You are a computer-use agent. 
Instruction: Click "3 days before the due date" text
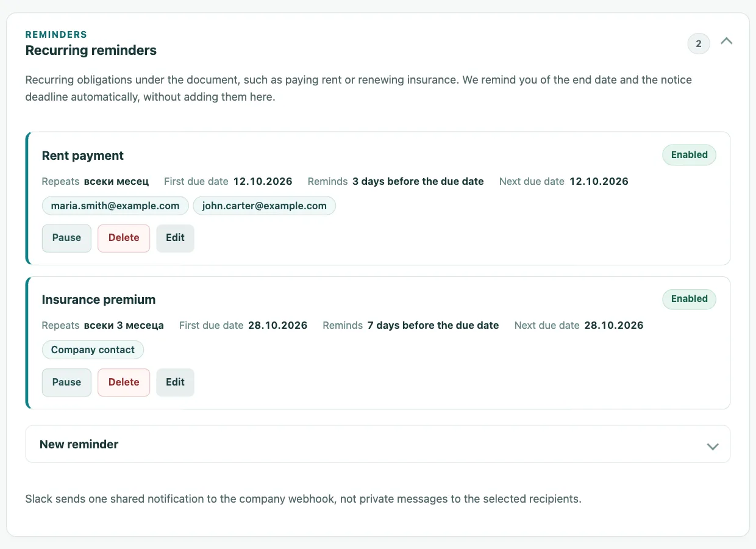[418, 181]
